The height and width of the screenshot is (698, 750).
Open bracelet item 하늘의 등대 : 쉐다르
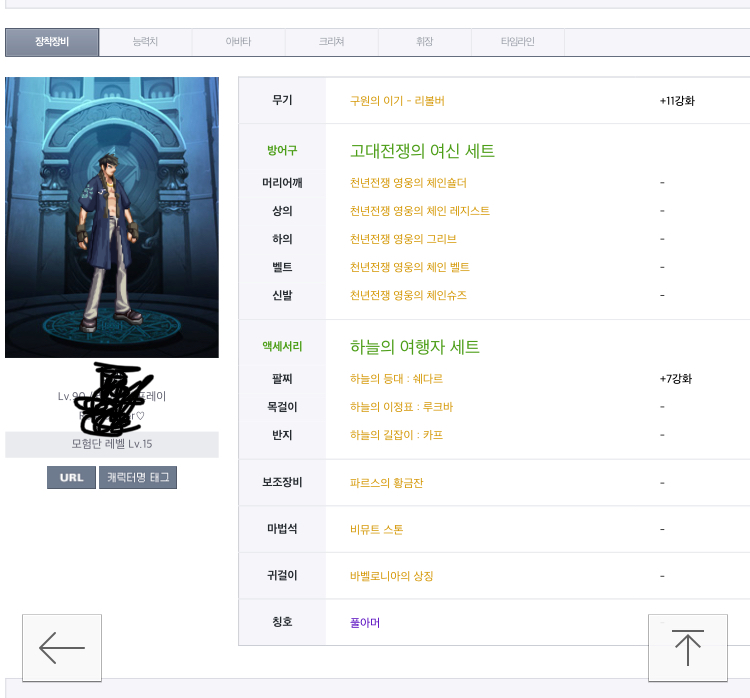(396, 379)
